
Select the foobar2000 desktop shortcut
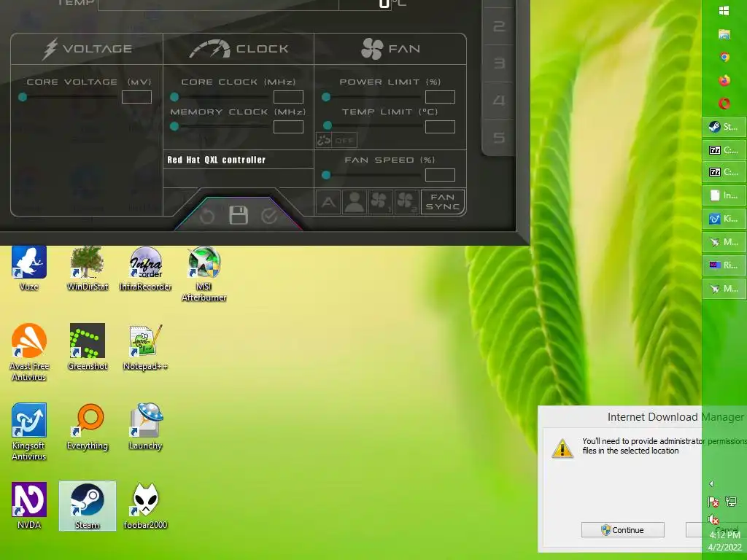145,506
